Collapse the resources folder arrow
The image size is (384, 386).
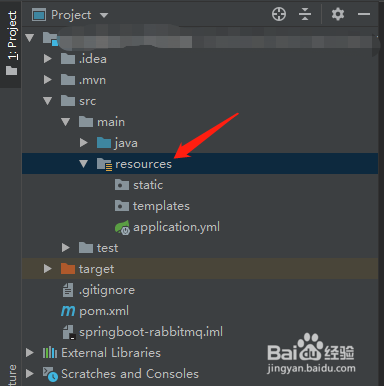click(x=84, y=164)
